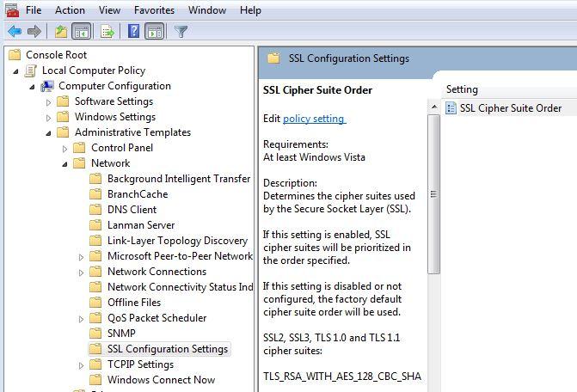Click the Local Computer Policy scroll icon
The height and width of the screenshot is (392, 577).
31,70
